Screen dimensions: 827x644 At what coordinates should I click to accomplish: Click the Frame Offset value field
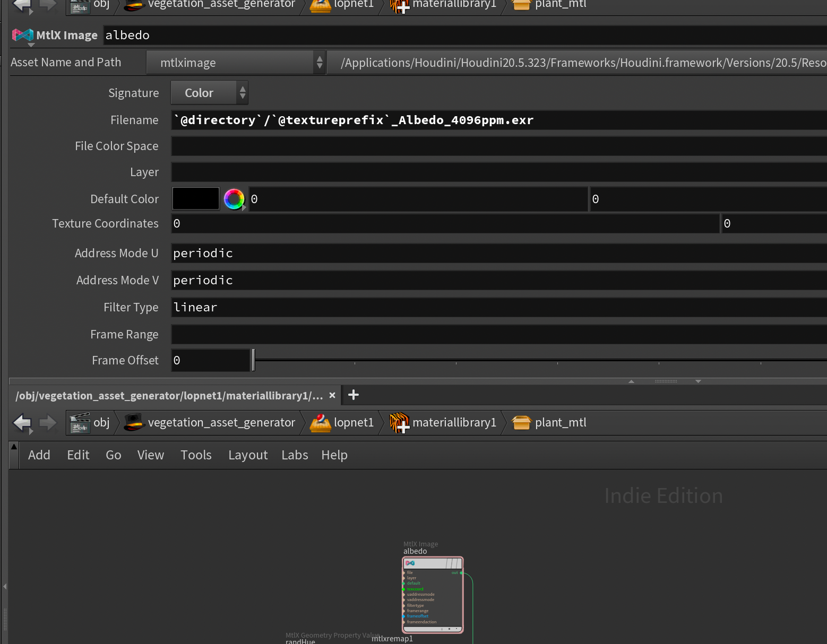210,360
